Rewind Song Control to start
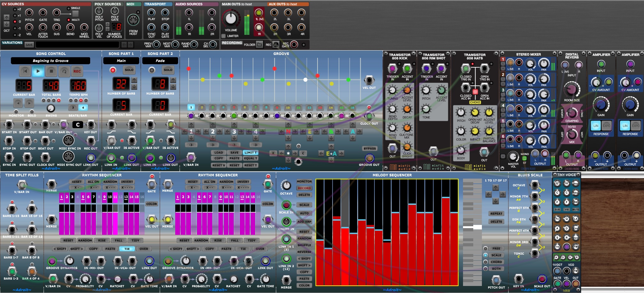The height and width of the screenshot is (293, 644). pos(25,71)
